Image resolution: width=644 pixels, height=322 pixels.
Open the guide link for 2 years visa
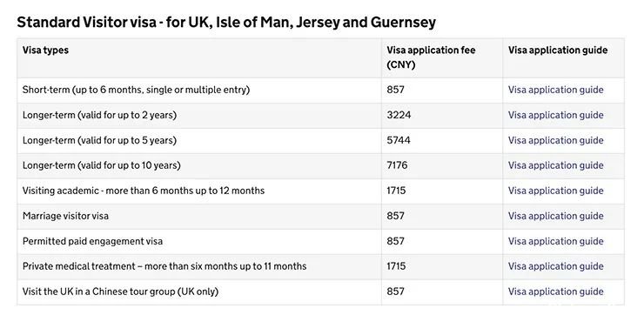pos(556,115)
